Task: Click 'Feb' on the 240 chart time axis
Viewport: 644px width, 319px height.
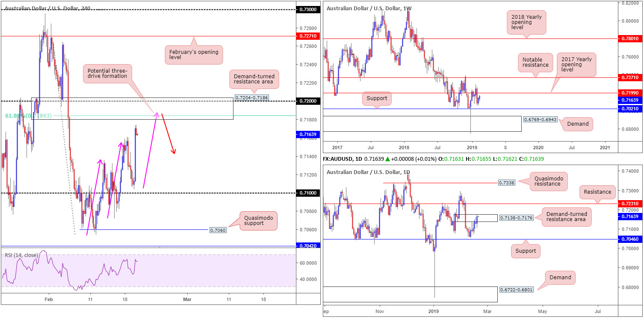Action: (49, 299)
